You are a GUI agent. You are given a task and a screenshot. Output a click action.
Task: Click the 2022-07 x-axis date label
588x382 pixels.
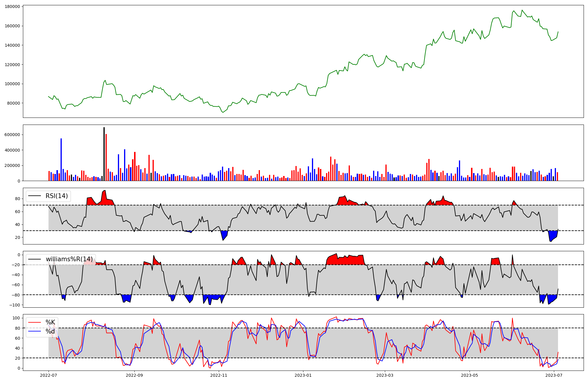tap(49, 375)
